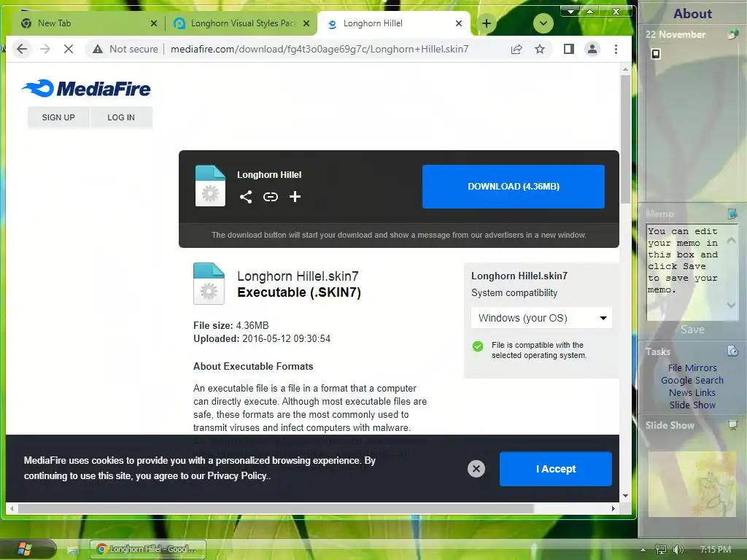Image resolution: width=747 pixels, height=560 pixels.
Task: Show hidden tray icons arrow
Action: pyautogui.click(x=643, y=550)
